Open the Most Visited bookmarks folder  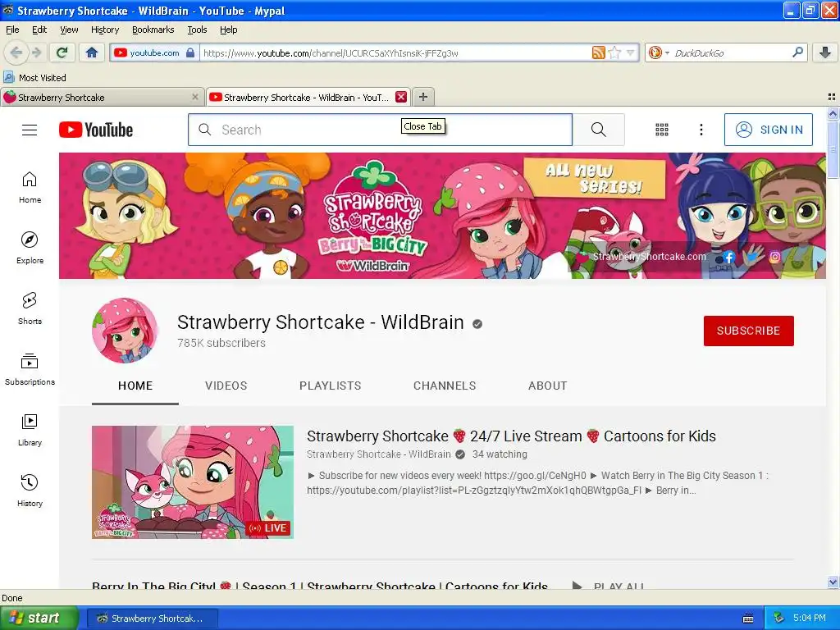(x=35, y=78)
